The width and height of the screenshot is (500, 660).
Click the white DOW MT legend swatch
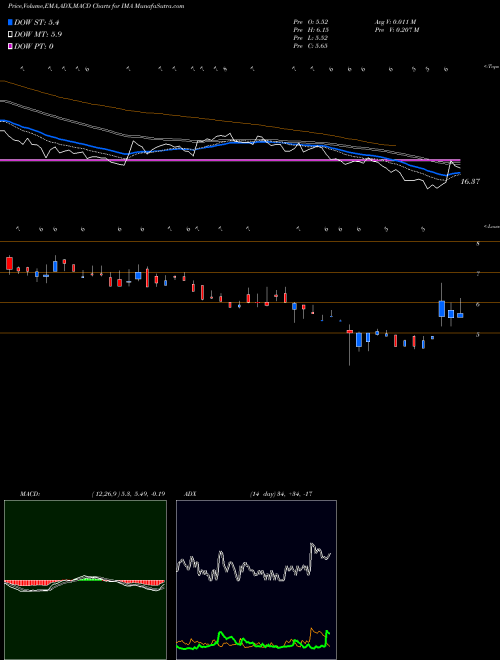pos(11,34)
